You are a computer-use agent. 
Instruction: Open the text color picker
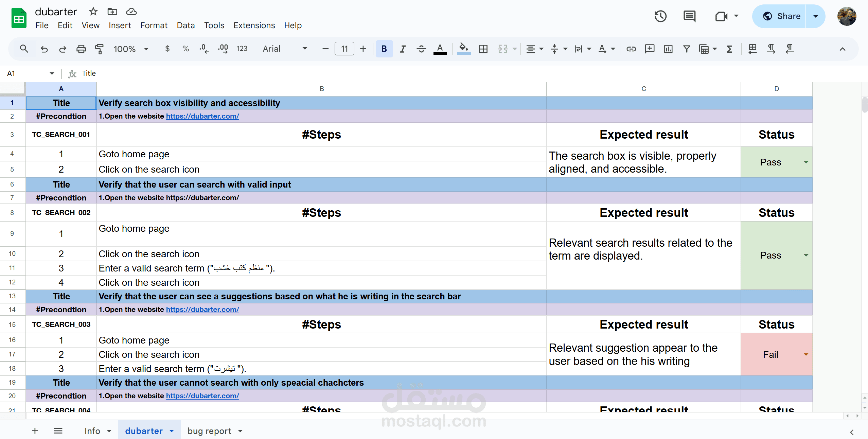(440, 49)
